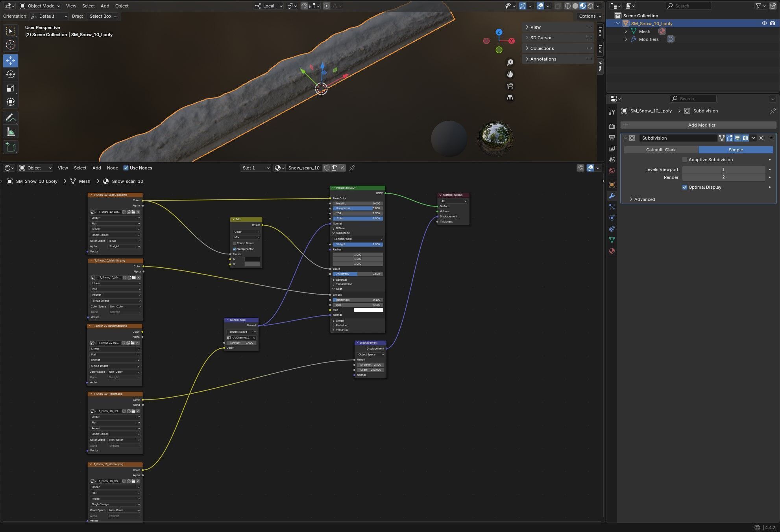Click the white Coat Tint color swatch
Screen dimensions: 780x532
tap(368, 310)
